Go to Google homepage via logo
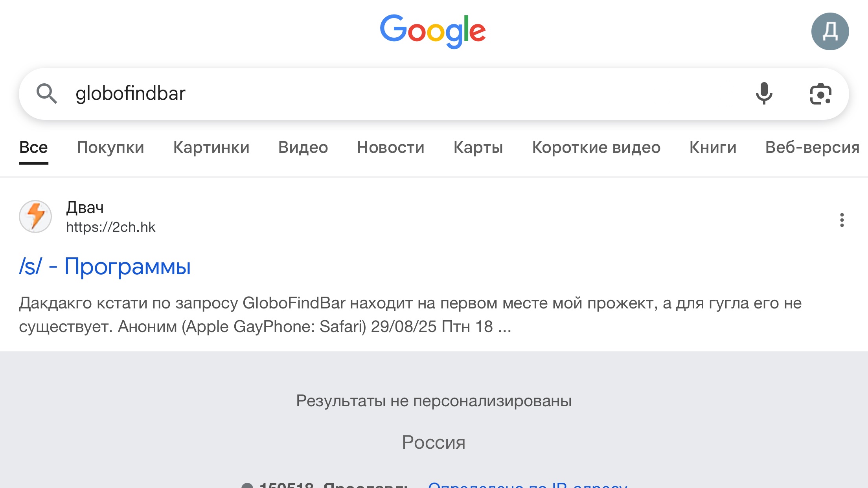 [x=433, y=31]
